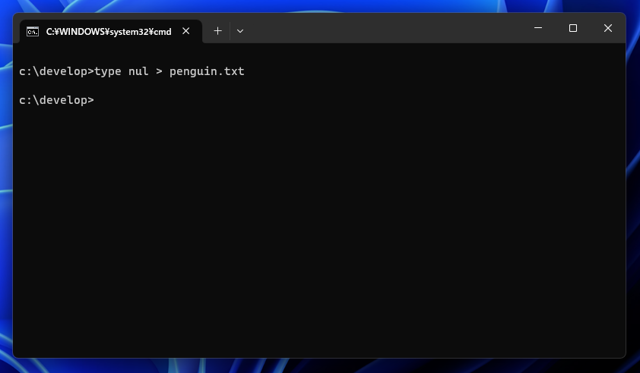The width and height of the screenshot is (640, 373).
Task: Click the empty 'c:\develop>' prompt line
Action: point(56,100)
